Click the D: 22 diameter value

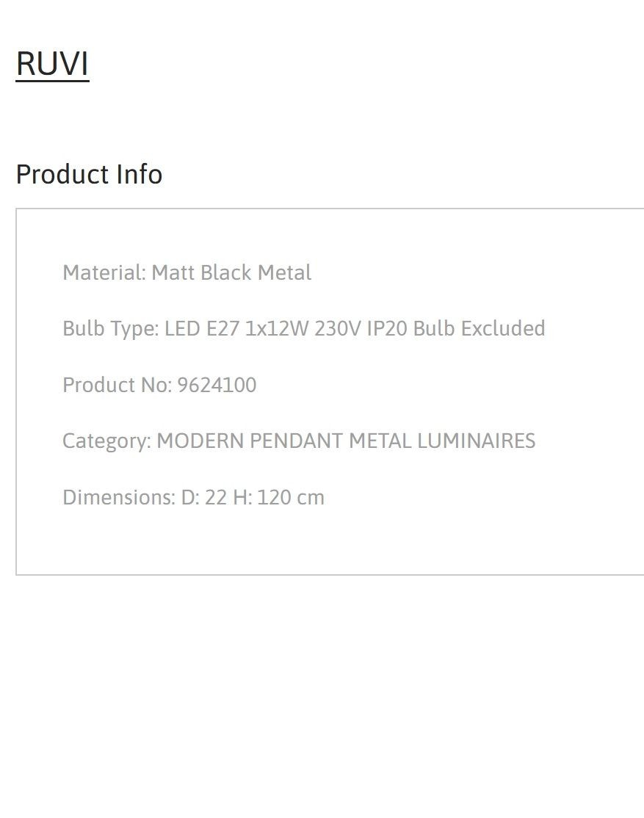[204, 498]
